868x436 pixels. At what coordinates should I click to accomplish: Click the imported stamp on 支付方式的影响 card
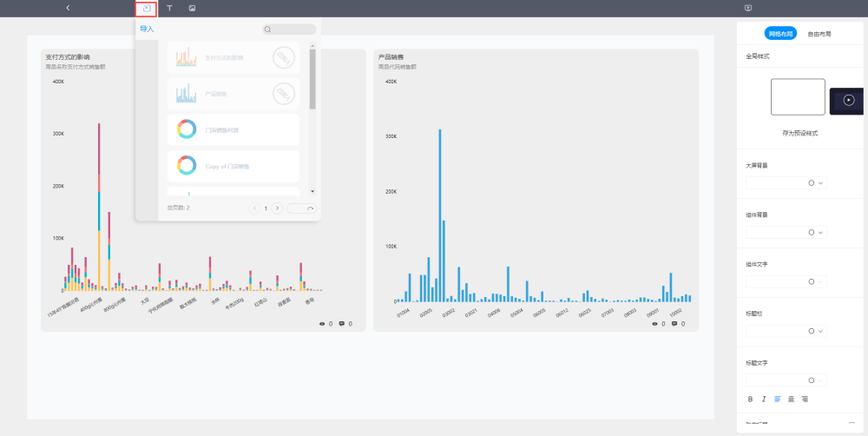pyautogui.click(x=284, y=57)
